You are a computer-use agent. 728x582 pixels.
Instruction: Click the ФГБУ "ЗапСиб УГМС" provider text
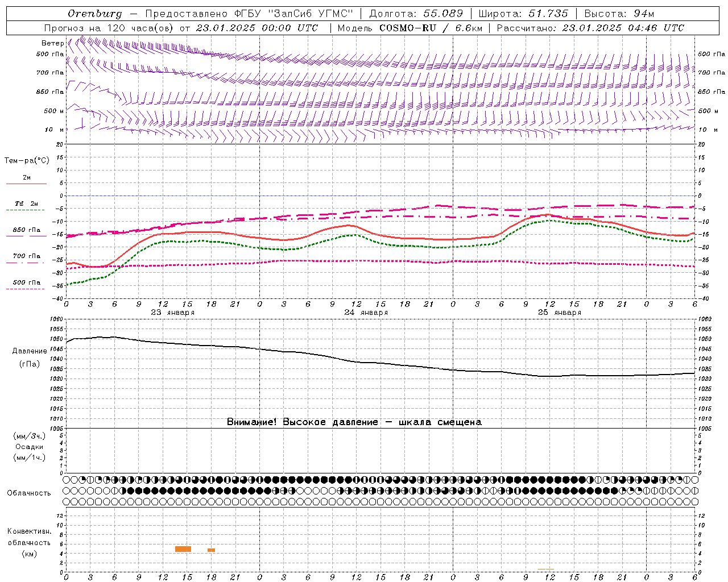(x=294, y=14)
